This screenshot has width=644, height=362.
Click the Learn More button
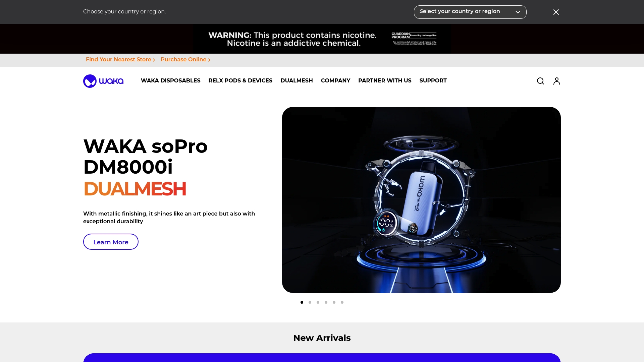coord(111,242)
